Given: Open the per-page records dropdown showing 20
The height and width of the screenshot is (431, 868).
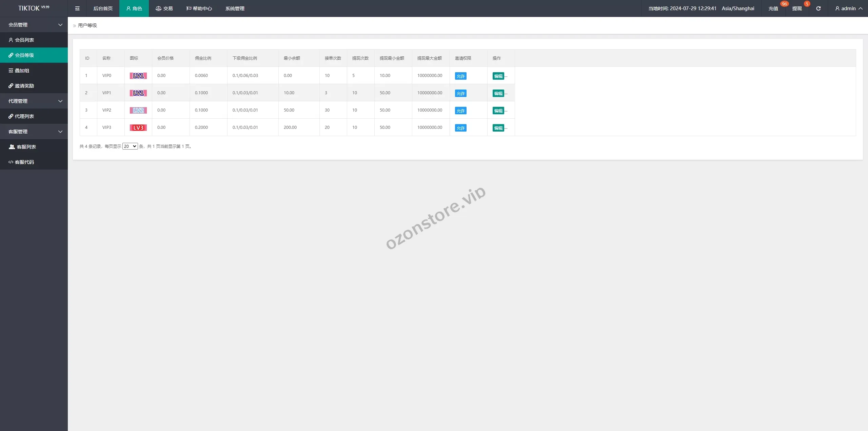Looking at the screenshot, I should pyautogui.click(x=130, y=146).
